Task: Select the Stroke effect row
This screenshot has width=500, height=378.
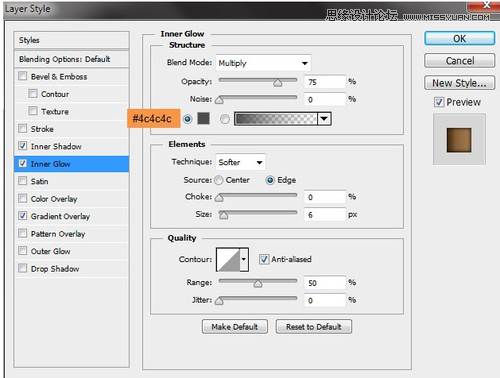Action: tap(72, 129)
